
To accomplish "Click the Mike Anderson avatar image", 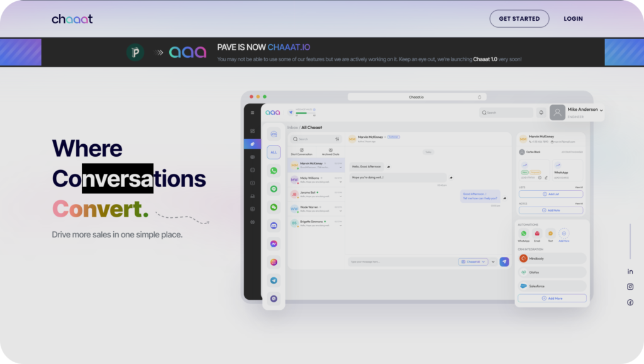I will pyautogui.click(x=557, y=113).
